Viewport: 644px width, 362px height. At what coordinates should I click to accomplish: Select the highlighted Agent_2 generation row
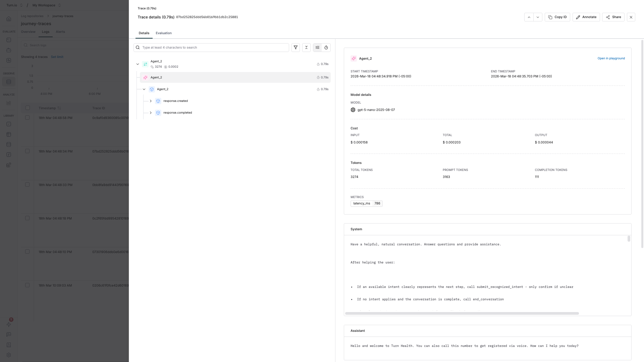235,77
